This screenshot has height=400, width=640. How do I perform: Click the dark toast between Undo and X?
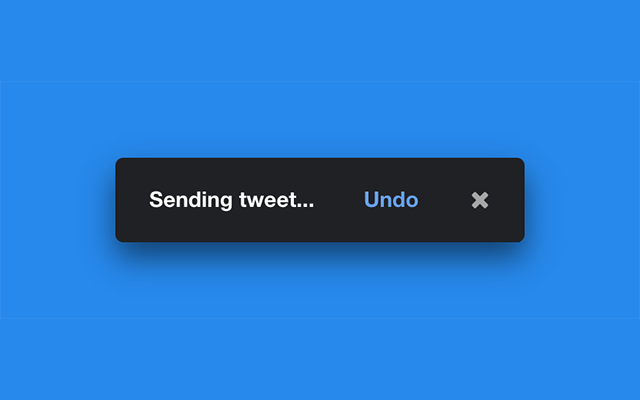click(x=444, y=200)
